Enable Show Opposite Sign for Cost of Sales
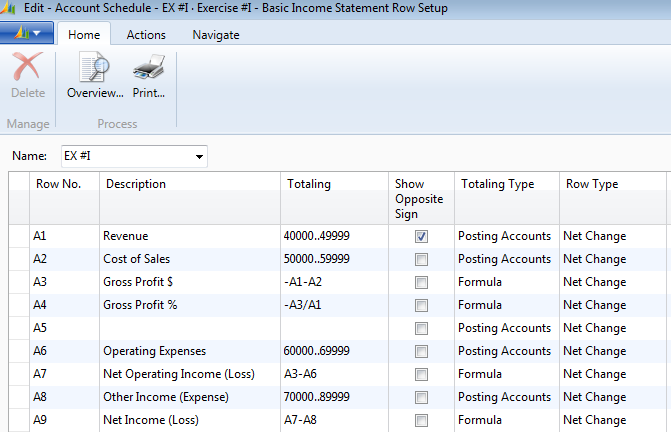 click(421, 259)
